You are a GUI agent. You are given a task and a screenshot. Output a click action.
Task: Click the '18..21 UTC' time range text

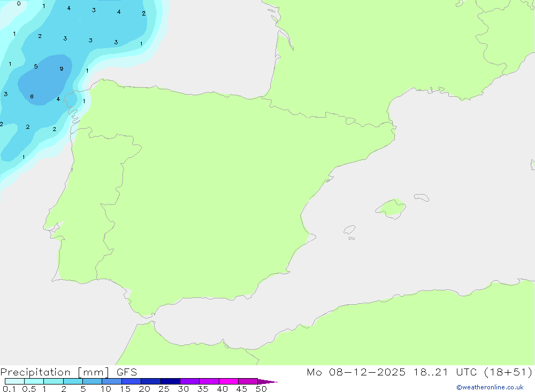[x=445, y=372]
